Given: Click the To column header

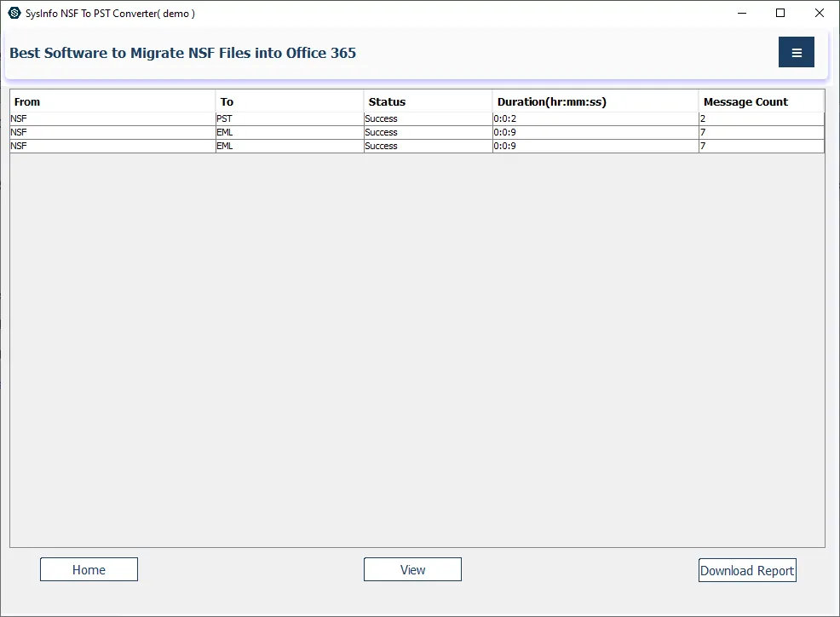Looking at the screenshot, I should tap(290, 101).
